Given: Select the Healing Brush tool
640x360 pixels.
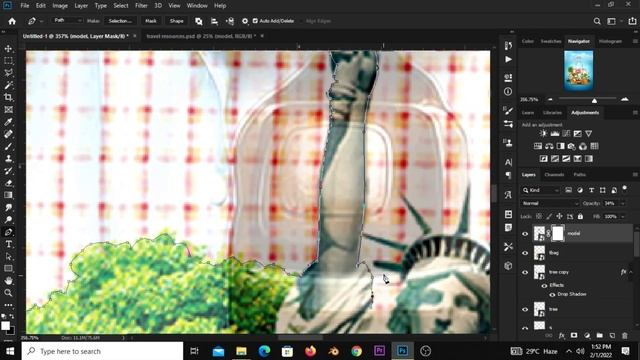Looking at the screenshot, I should click(x=8, y=134).
